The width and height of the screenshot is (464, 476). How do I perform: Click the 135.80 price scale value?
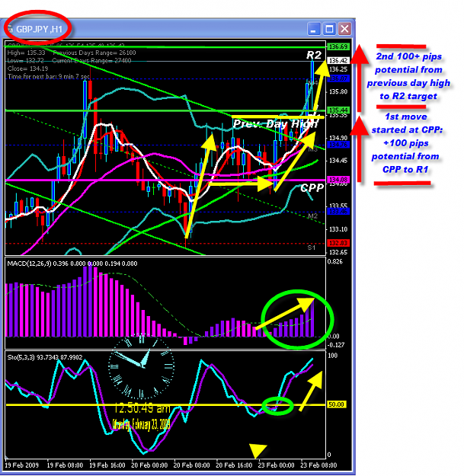338,91
